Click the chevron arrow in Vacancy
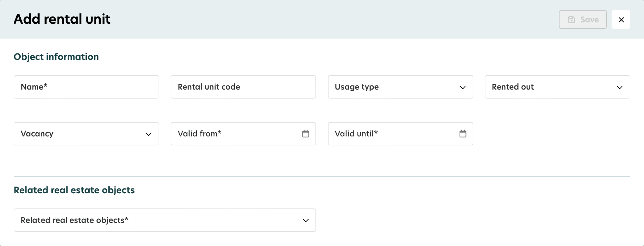 pyautogui.click(x=148, y=134)
